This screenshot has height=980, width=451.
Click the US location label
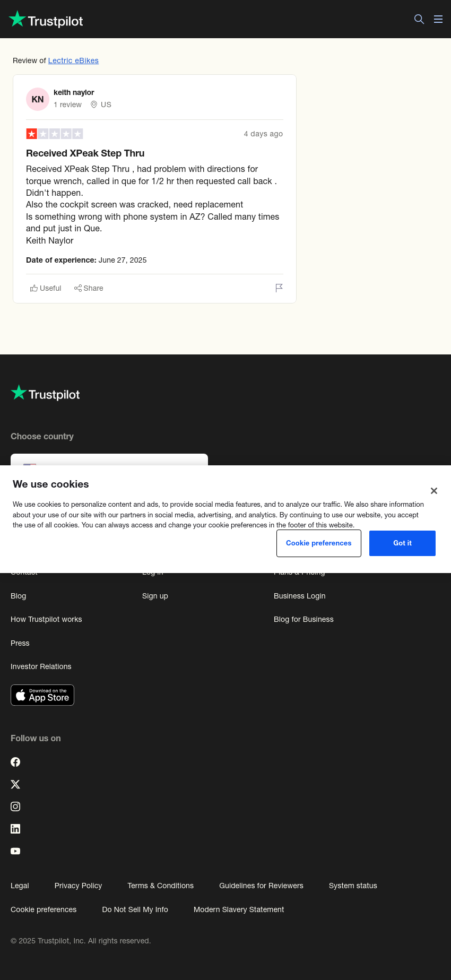[101, 105]
